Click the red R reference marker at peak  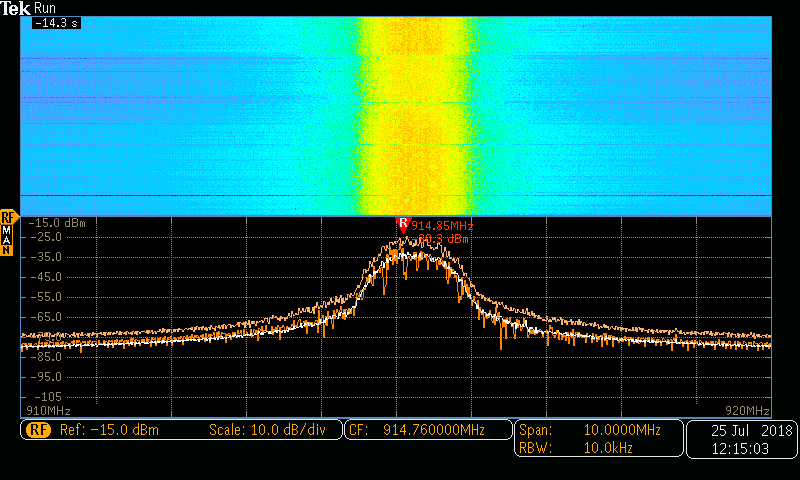403,223
